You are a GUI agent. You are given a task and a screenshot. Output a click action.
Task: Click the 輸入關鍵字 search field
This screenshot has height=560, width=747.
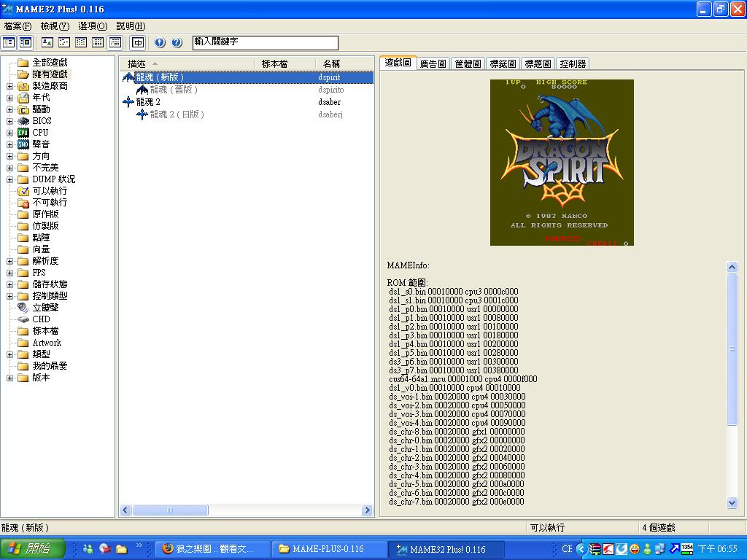pos(265,43)
